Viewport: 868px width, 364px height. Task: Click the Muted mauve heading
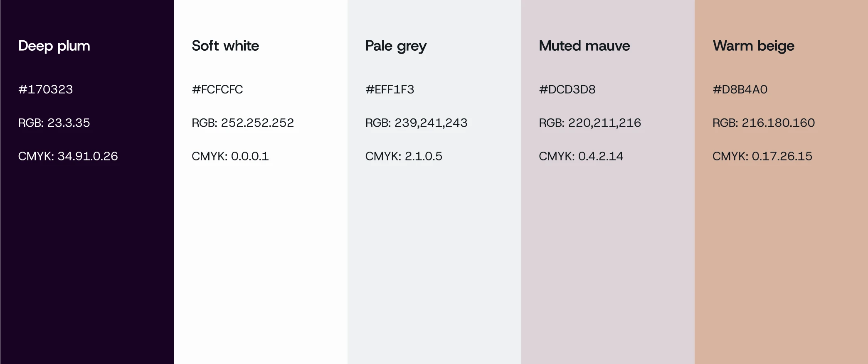point(584,46)
